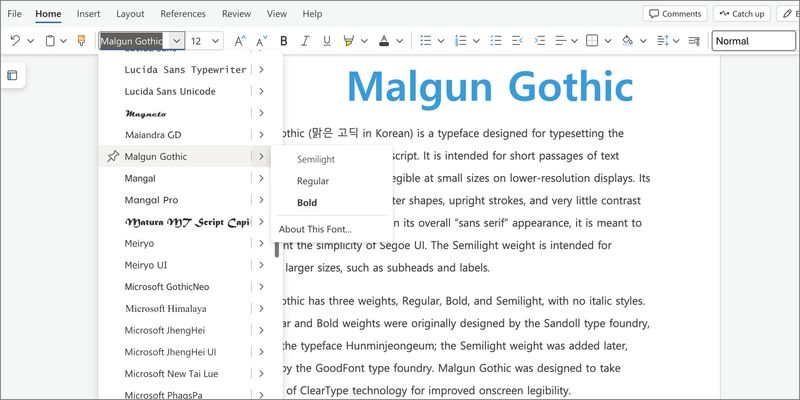Click the Format Painter brush icon
This screenshot has width=800, height=400.
81,41
